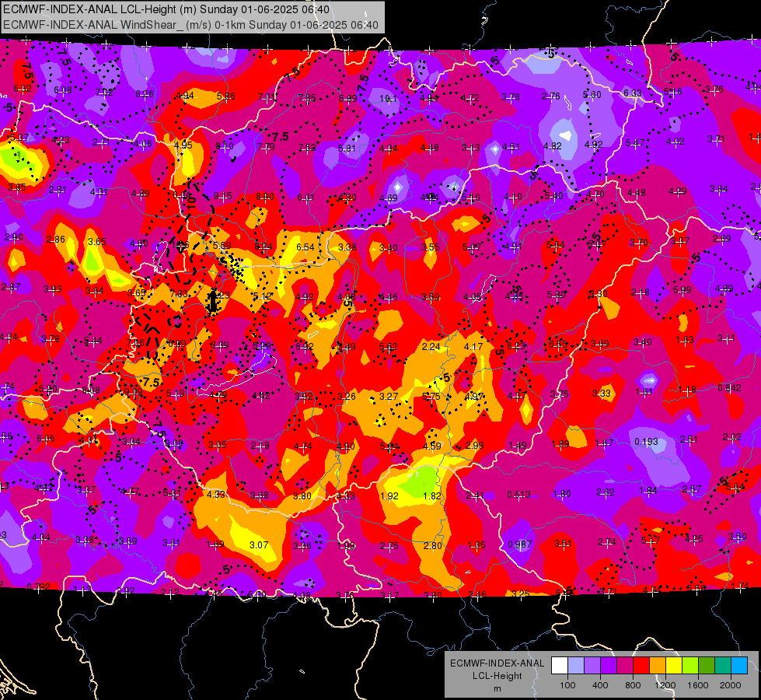Click the wind shear value 7.79
Screen dimensions: 761x700
point(266,147)
